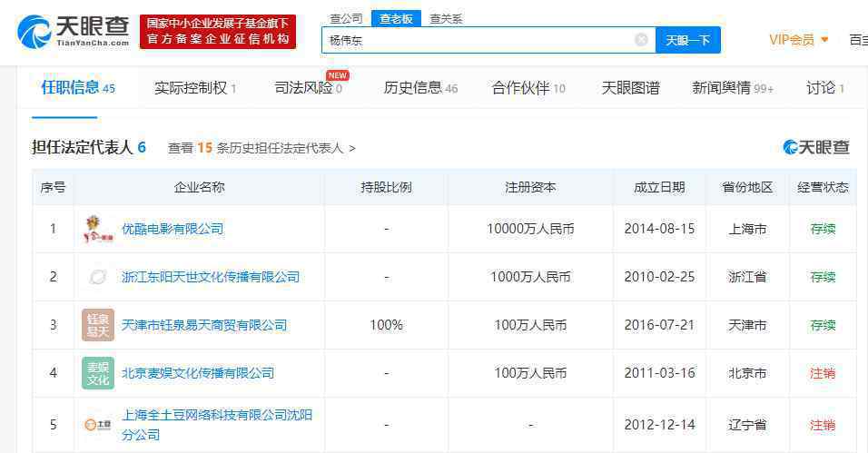Open the 任职信息 tab
The height and width of the screenshot is (453, 868).
[x=77, y=87]
